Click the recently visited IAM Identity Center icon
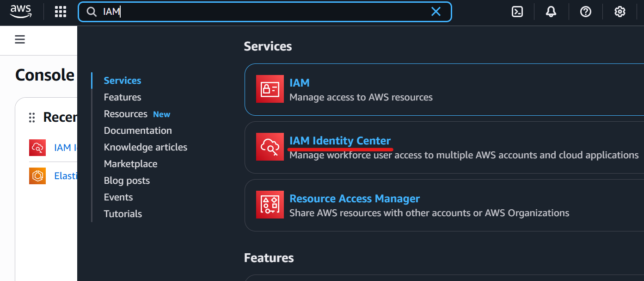 (37, 148)
